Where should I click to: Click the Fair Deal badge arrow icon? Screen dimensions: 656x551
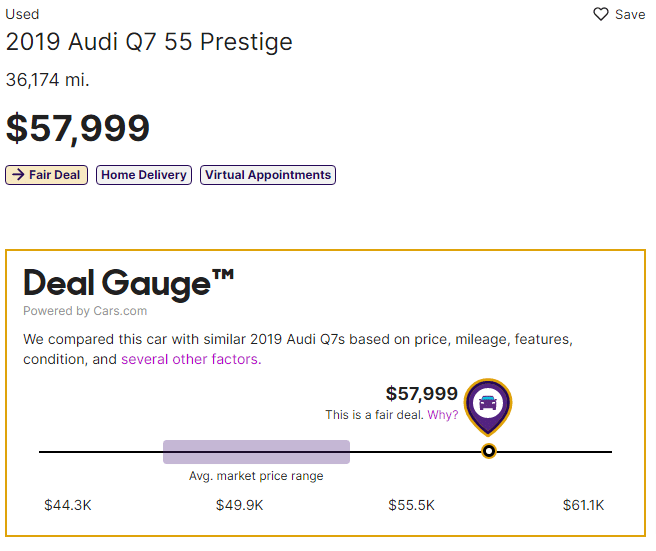[18, 174]
